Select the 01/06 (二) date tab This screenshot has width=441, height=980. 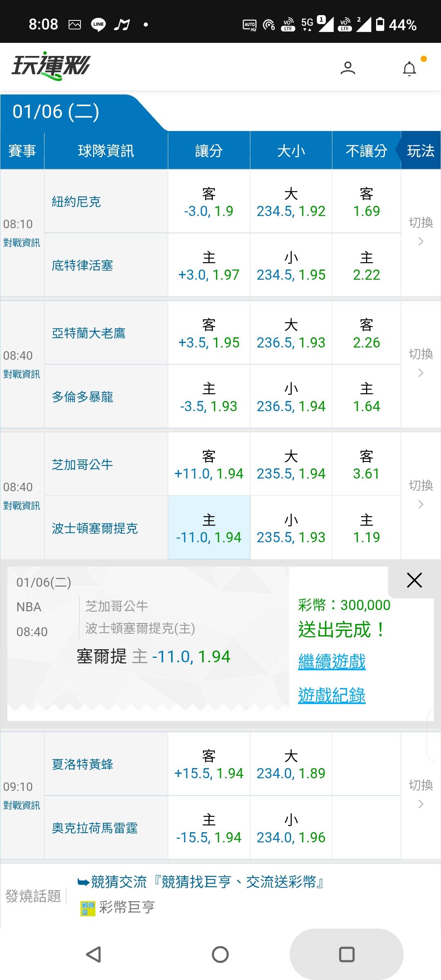pyautogui.click(x=56, y=112)
